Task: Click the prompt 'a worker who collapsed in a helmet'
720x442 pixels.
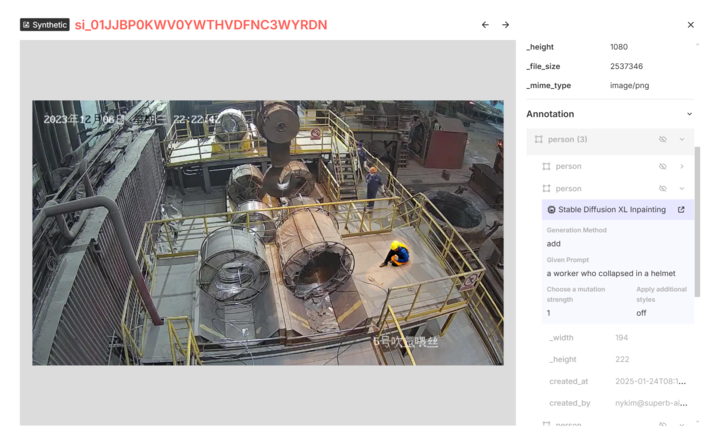Action: pyautogui.click(x=611, y=273)
